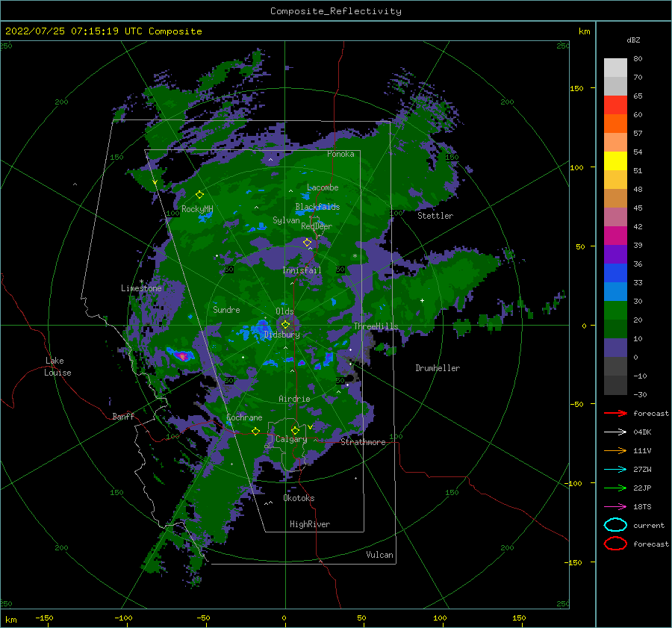Click the red forecast arrow legend icon
Image resolution: width=672 pixels, height=628 pixels.
pyautogui.click(x=615, y=413)
